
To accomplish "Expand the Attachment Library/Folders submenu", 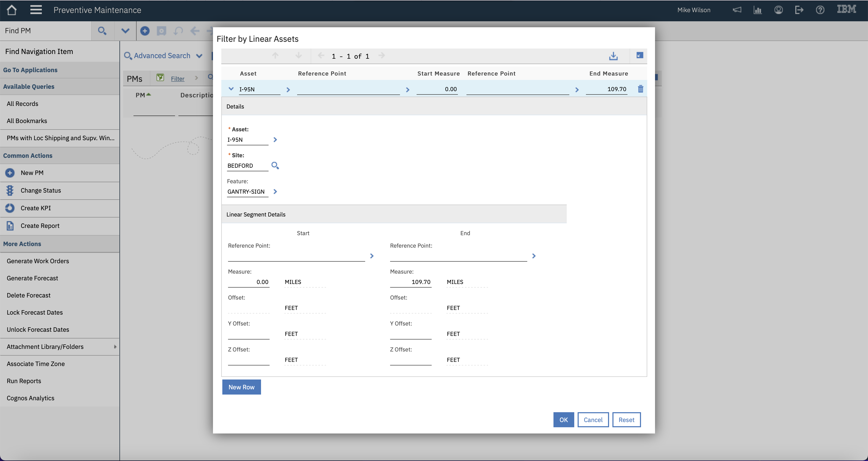I will 115,347.
